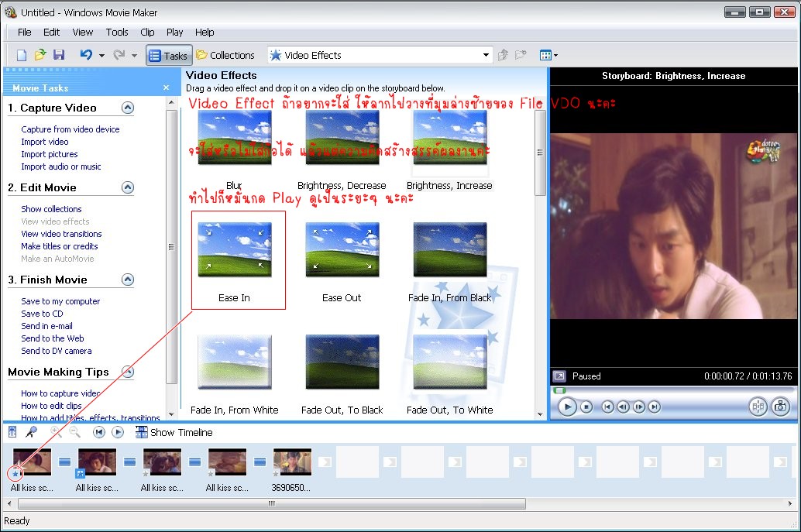This screenshot has height=532, width=801.
Task: Open a project using the folder icon
Action: coord(40,55)
